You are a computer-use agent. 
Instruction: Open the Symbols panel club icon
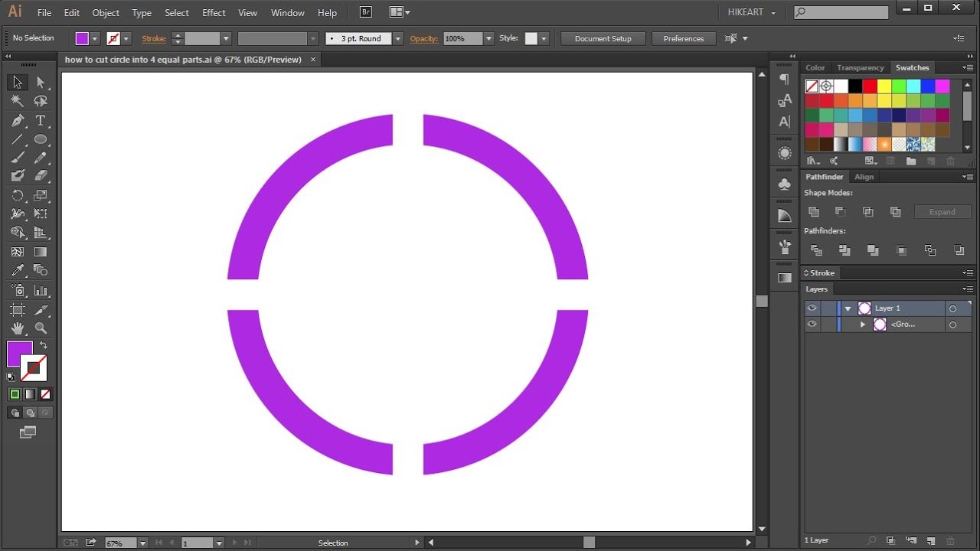(785, 184)
